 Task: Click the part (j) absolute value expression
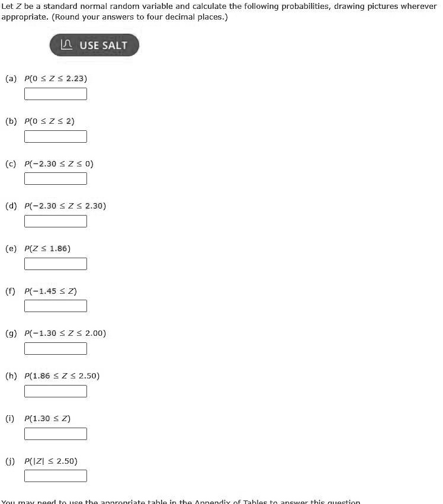[x=51, y=461]
